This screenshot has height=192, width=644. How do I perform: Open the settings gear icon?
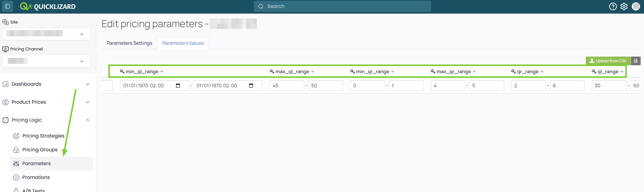point(624,6)
